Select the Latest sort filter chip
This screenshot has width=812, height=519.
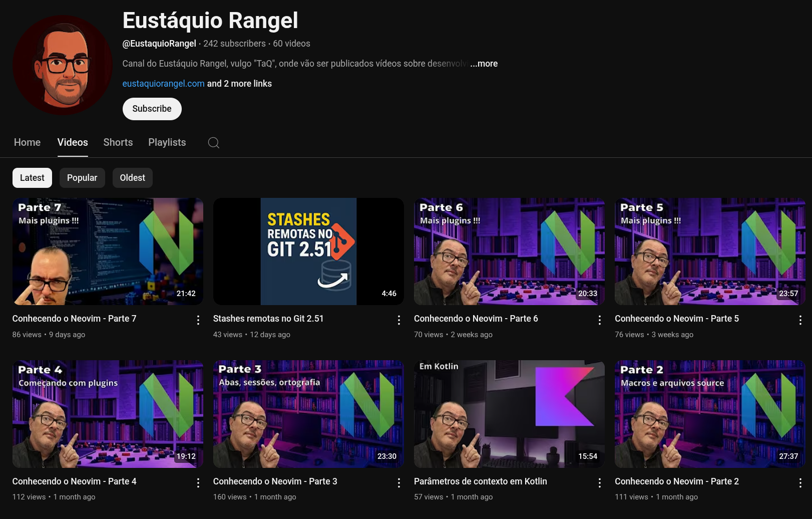[x=32, y=178]
